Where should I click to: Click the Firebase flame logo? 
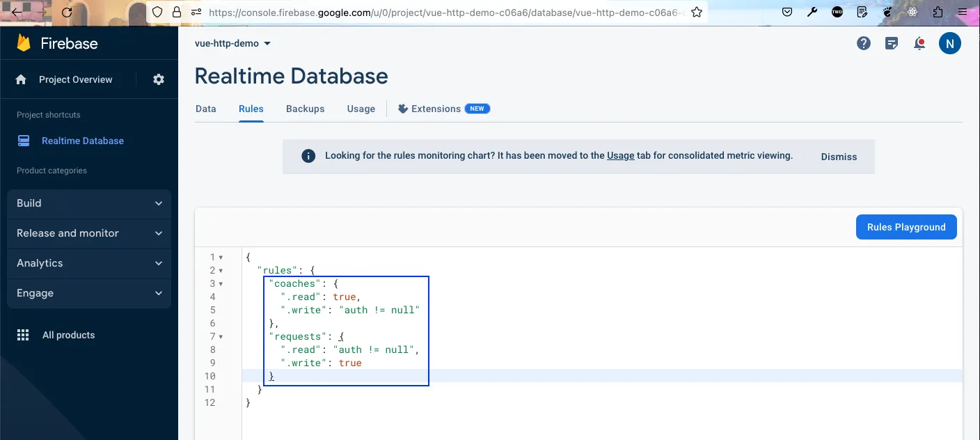pyautogui.click(x=24, y=43)
